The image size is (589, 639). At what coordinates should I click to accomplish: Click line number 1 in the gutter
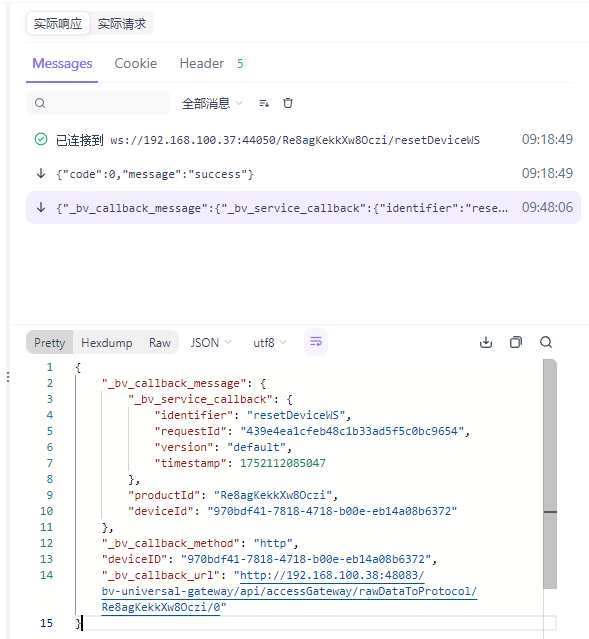tap(49, 368)
